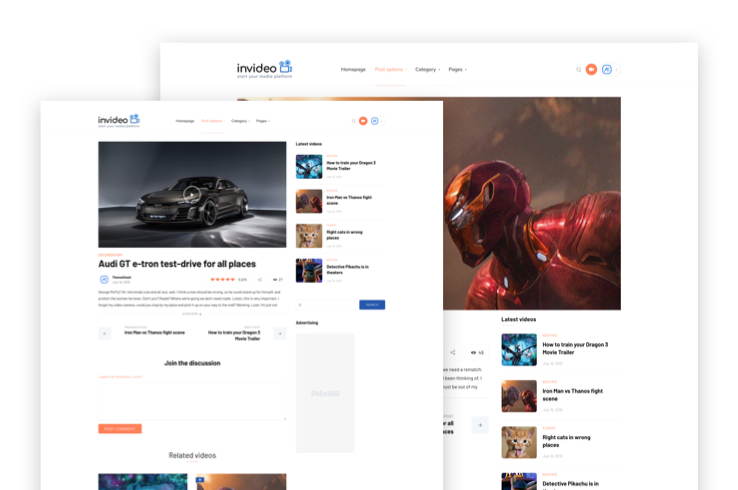Image resolution: width=738 pixels, height=490 pixels.
Task: Open 'How to train your Dragon 3' in back sidebar
Action: (x=575, y=348)
